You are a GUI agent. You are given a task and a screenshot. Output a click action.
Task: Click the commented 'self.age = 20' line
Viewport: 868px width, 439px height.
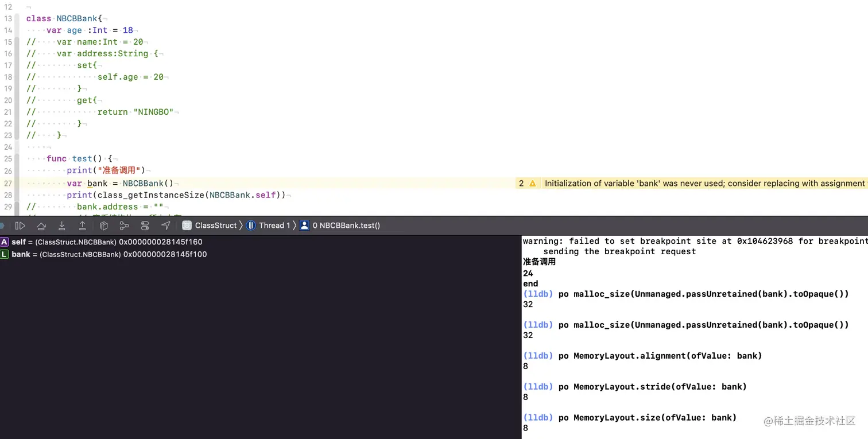point(130,77)
